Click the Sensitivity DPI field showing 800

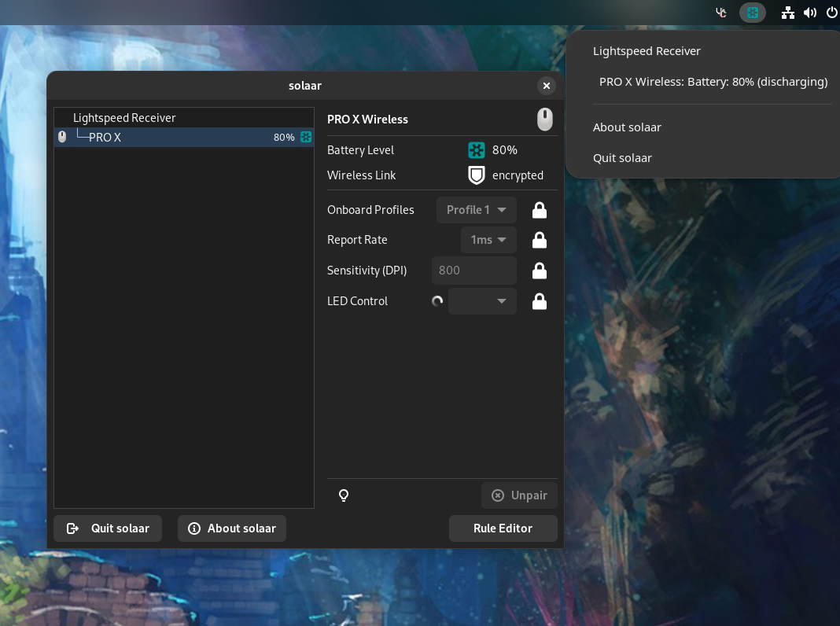click(474, 271)
